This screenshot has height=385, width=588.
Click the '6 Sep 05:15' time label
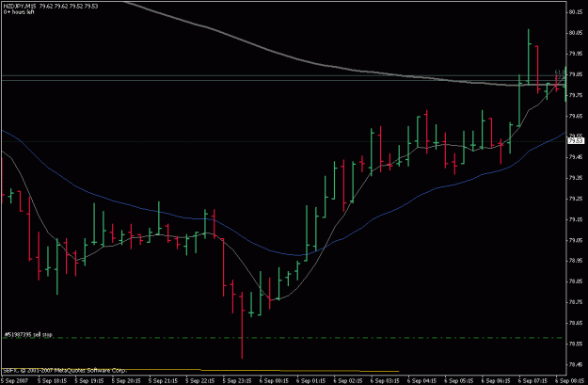click(x=459, y=381)
